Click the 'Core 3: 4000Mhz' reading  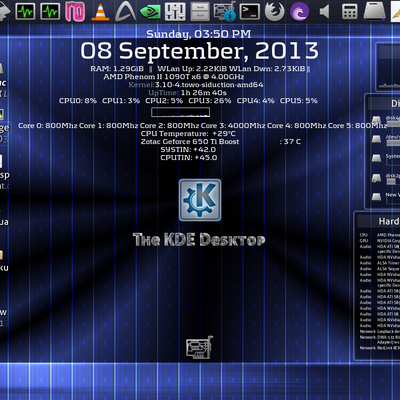[233, 126]
